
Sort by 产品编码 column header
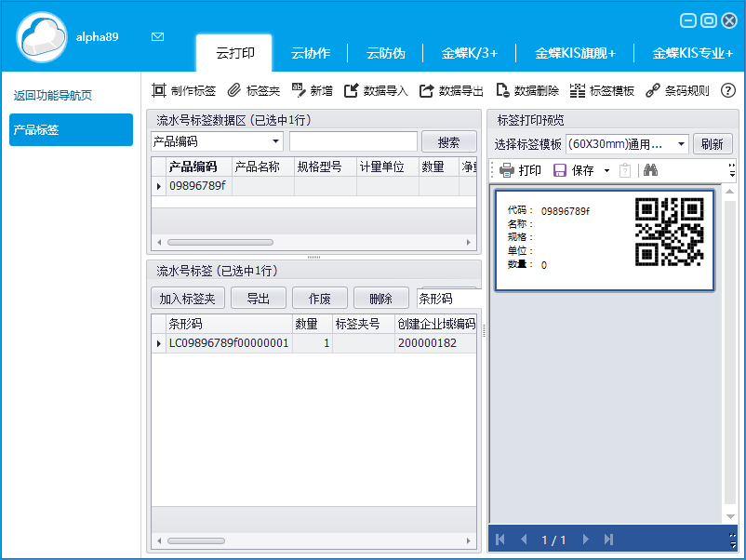coord(198,167)
